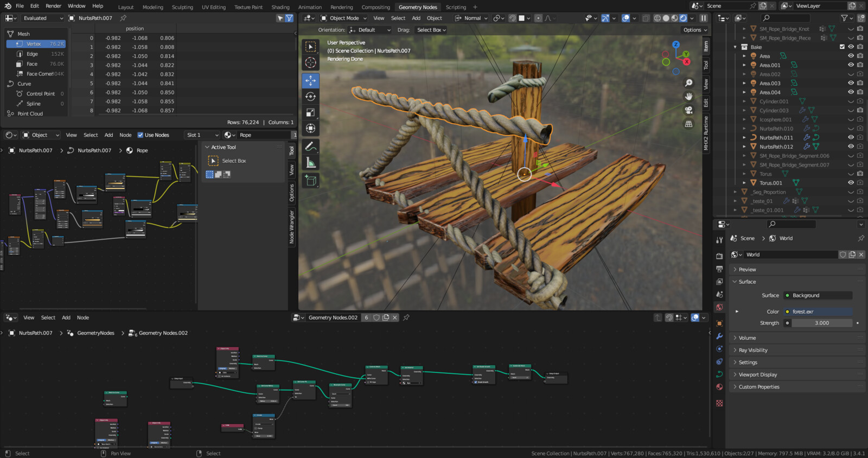The height and width of the screenshot is (458, 868).
Task: Open the Scene properties tab icon
Action: [x=719, y=295]
